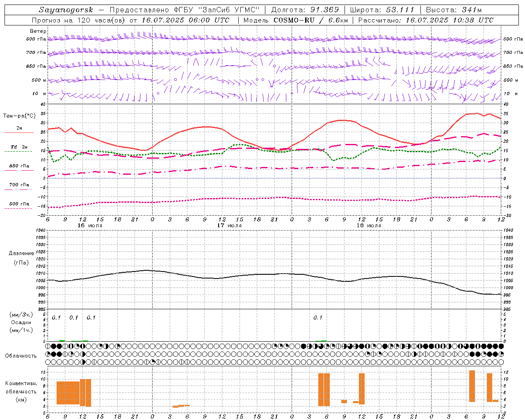The height and width of the screenshot is (420, 525).
Task: Click the 'Широта: 53.111' header field
Action: (382, 10)
